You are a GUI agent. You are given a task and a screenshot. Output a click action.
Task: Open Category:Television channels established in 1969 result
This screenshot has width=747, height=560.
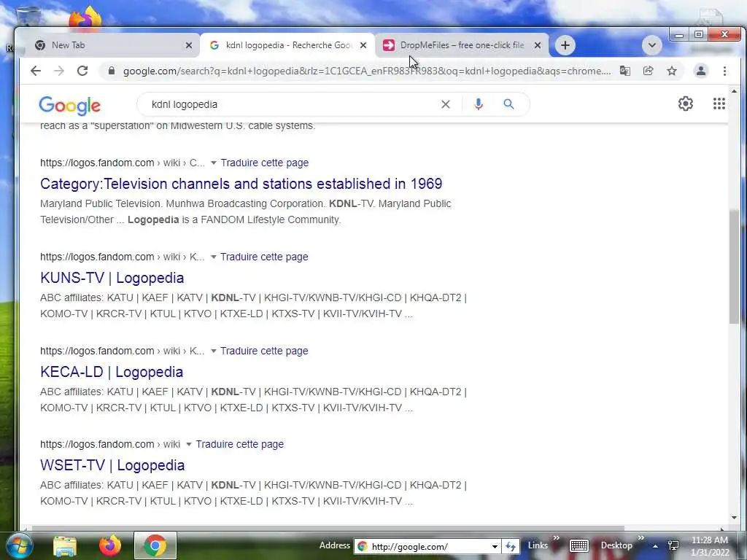tap(241, 184)
